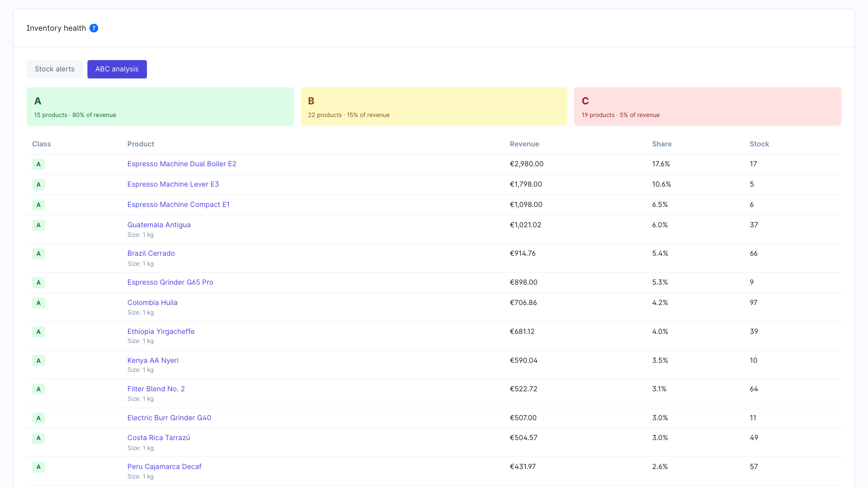Click the 2.6% share value
This screenshot has height=488, width=868.
coord(660,467)
